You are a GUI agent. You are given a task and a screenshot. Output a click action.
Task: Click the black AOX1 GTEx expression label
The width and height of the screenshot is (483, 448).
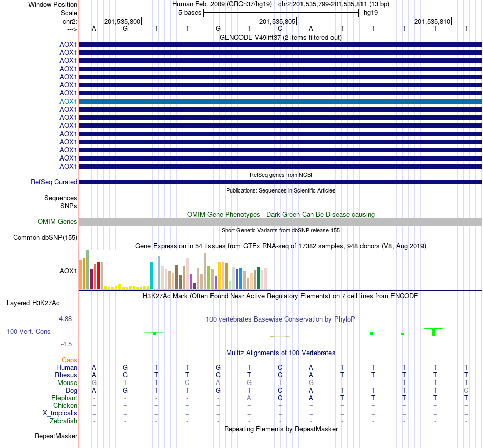(68, 271)
